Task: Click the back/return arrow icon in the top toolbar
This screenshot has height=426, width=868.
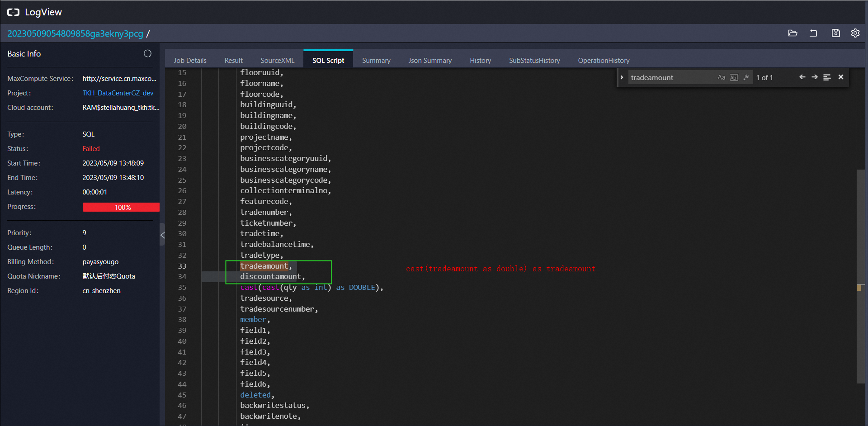Action: tap(813, 33)
